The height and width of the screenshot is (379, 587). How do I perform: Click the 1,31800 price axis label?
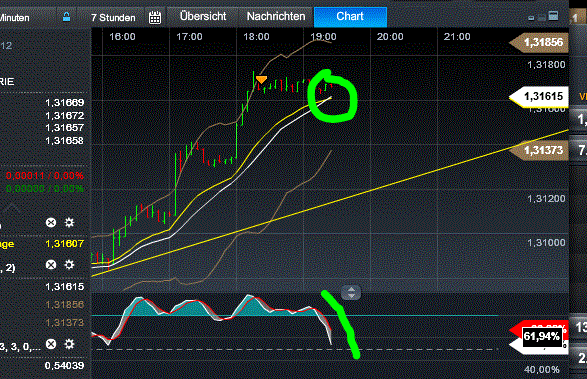(546, 65)
